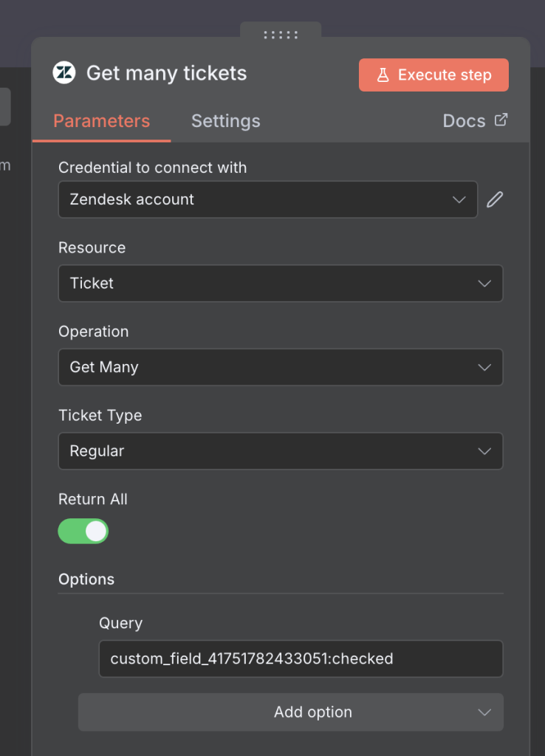Run the node with Execute step
This screenshot has height=756, width=545.
click(433, 75)
